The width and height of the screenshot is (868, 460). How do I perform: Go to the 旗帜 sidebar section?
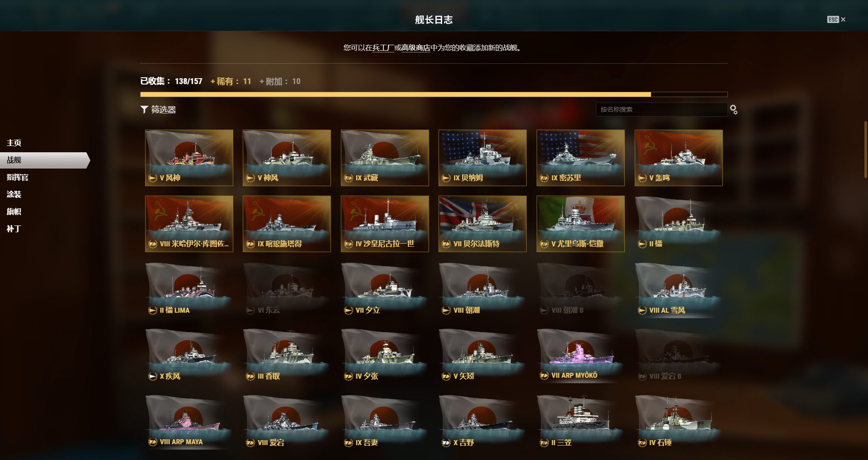tap(14, 211)
